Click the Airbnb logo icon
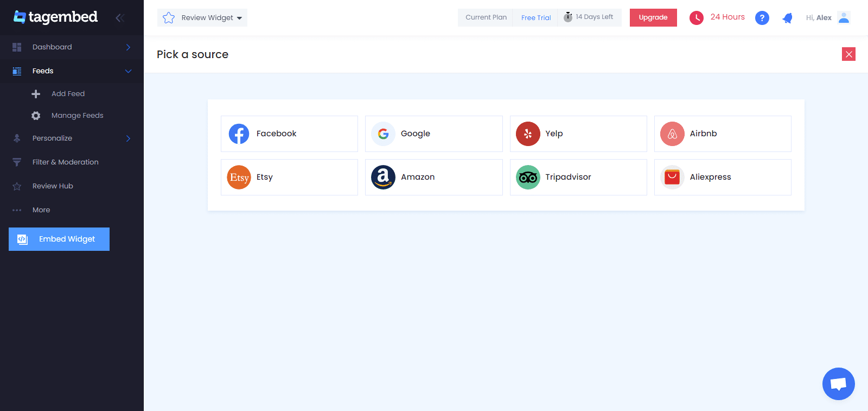868x411 pixels. tap(672, 134)
